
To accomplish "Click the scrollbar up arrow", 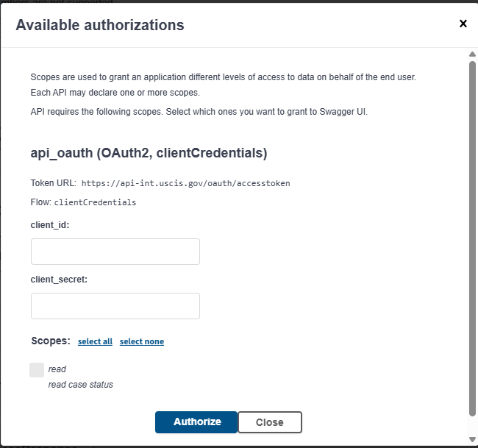I will click(x=472, y=54).
